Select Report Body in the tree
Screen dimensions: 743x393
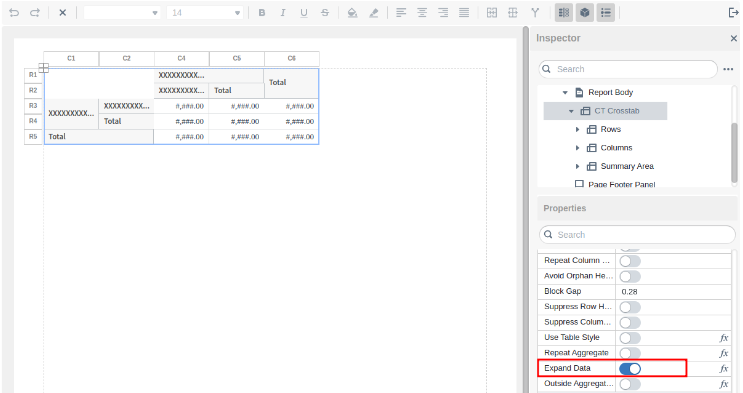point(610,92)
